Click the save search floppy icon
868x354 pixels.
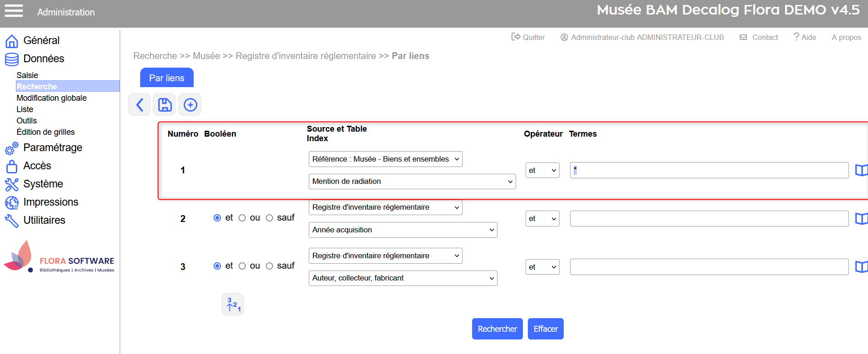(x=165, y=105)
